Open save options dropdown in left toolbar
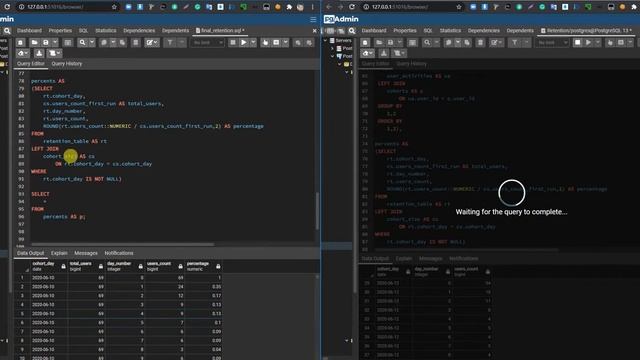 coord(55,42)
